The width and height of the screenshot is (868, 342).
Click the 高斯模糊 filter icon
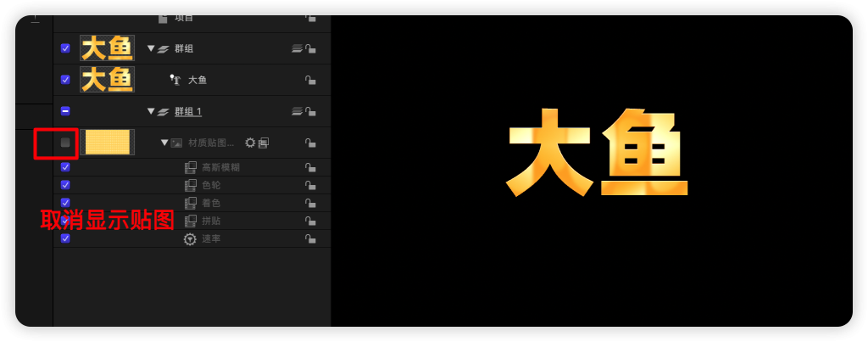191,167
